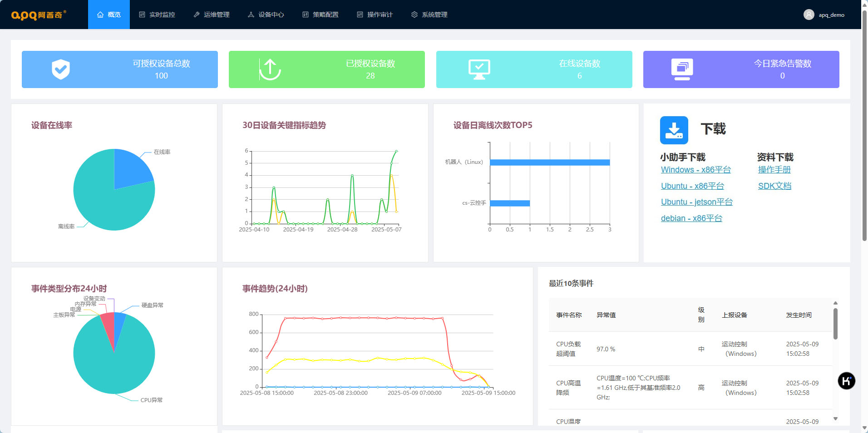Download Windows - x86平台 assistant
Viewport: 868px width, 433px height.
(x=695, y=170)
